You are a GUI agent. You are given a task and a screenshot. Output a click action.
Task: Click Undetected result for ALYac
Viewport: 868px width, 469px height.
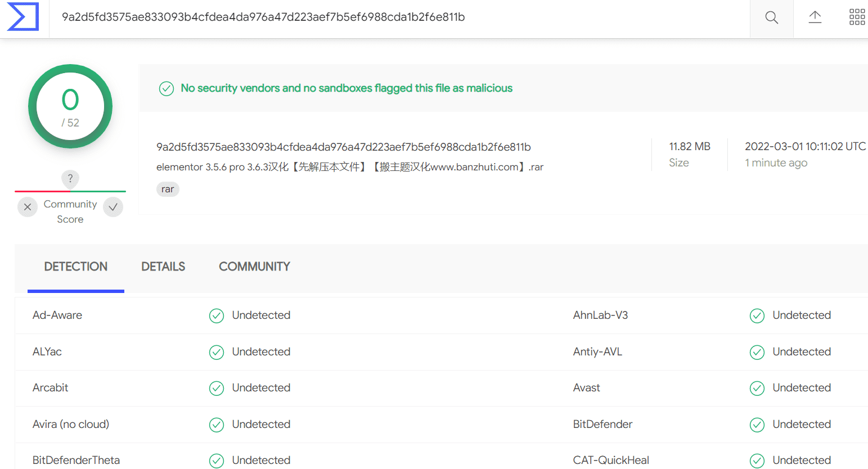(x=261, y=352)
